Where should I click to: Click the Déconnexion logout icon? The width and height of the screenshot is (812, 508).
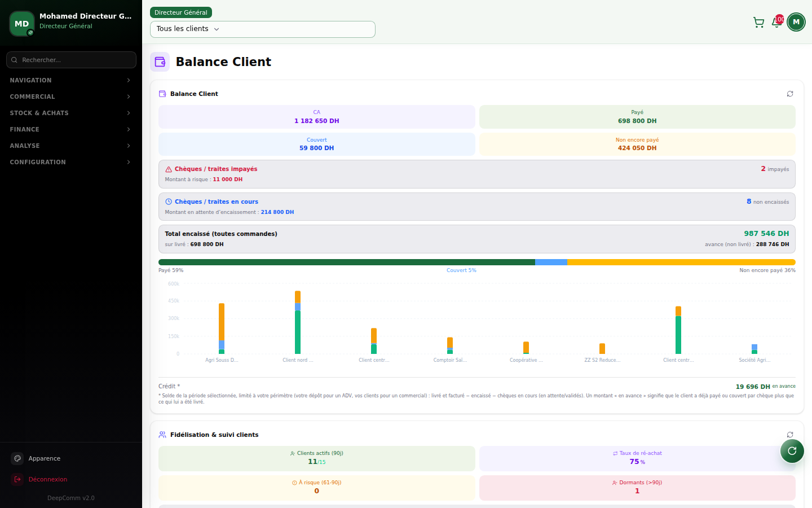point(17,479)
